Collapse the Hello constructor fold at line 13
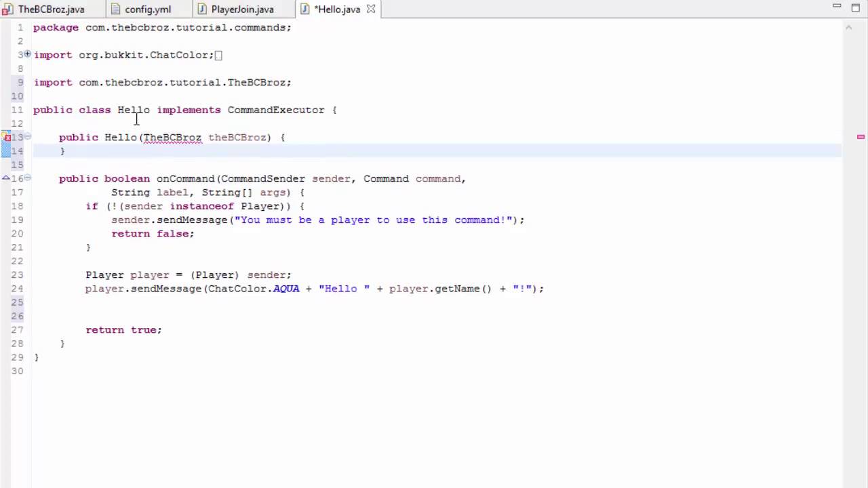This screenshot has height=488, width=868. 28,137
